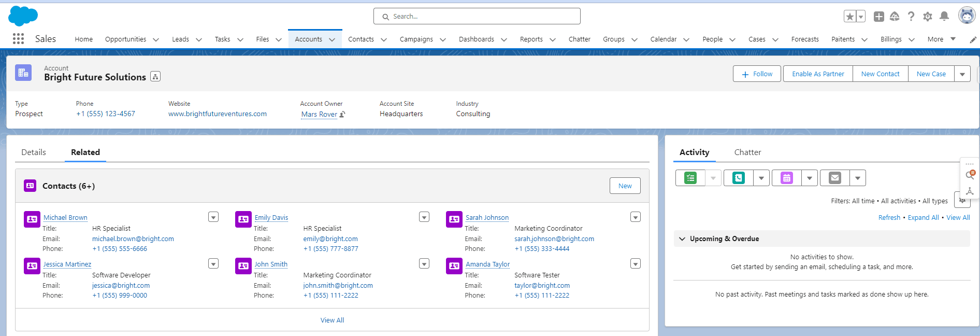Click the Jessica Martinez contact icon
Image resolution: width=980 pixels, height=336 pixels.
(x=32, y=266)
